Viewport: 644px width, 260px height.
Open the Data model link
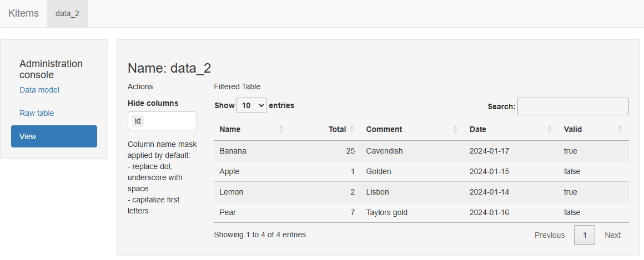(x=39, y=90)
